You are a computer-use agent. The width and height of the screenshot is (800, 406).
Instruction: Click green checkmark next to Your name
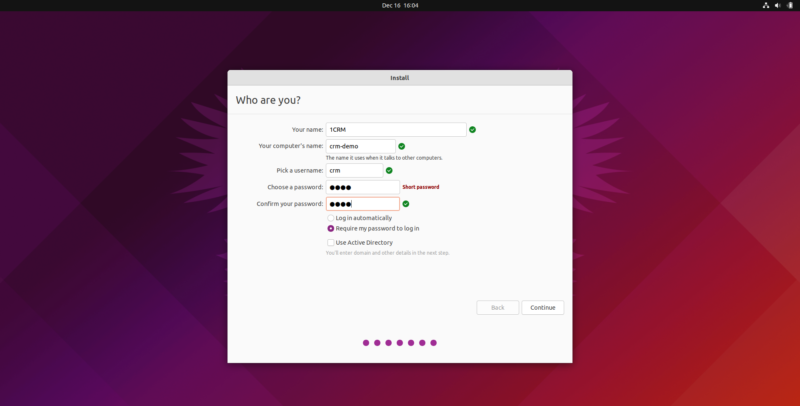[x=472, y=130]
